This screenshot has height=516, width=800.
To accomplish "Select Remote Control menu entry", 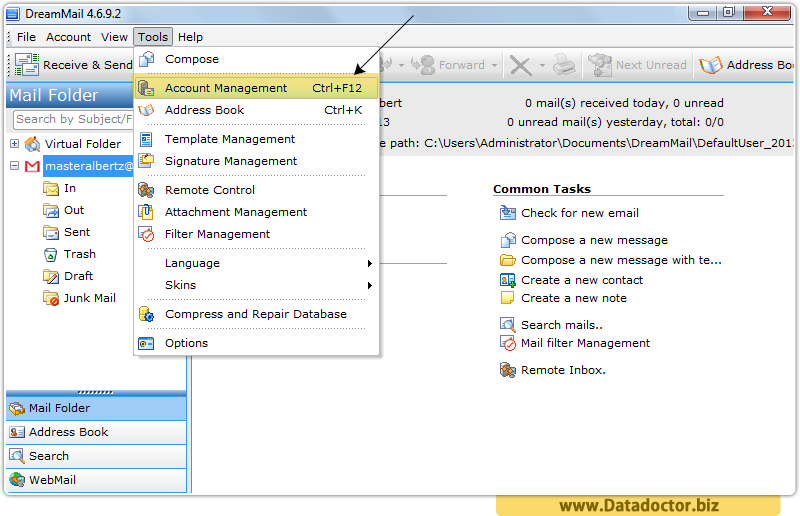I will point(257,190).
